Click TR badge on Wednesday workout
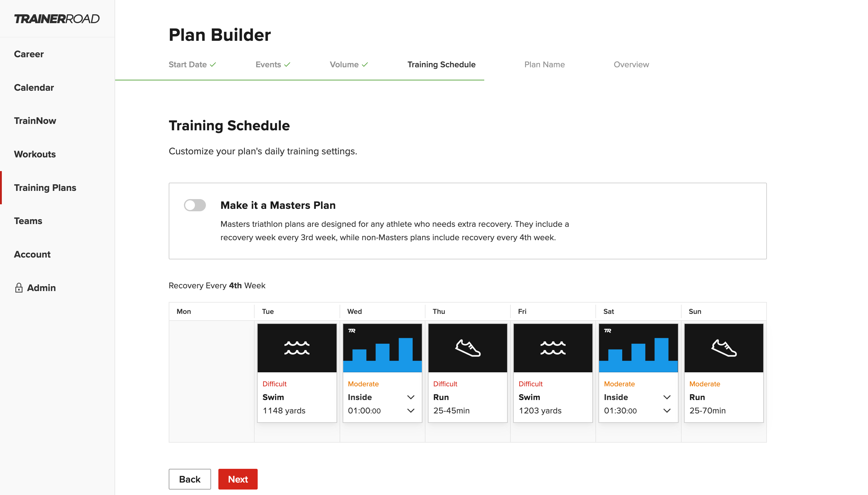This screenshot has width=868, height=495. click(352, 331)
